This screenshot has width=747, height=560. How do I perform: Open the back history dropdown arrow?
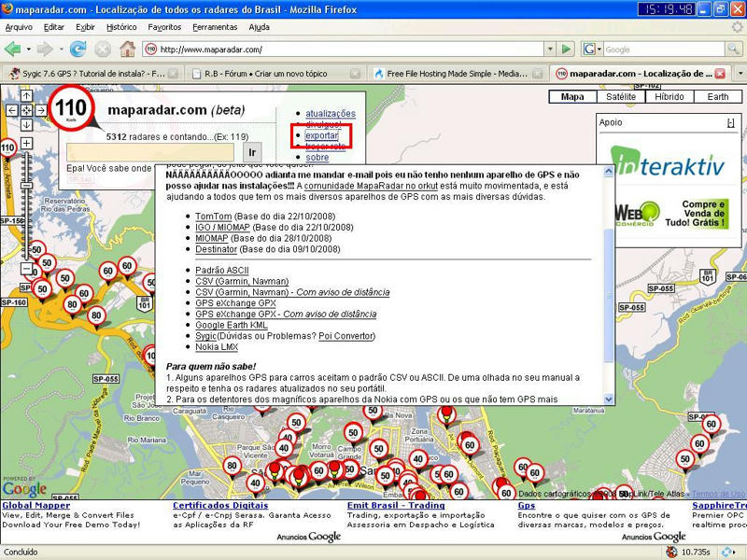29,49
